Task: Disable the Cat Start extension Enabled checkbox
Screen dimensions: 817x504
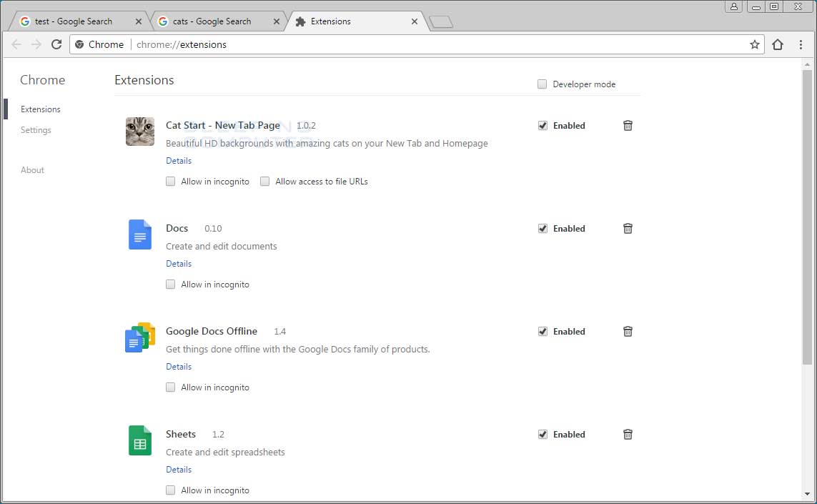Action: [x=543, y=126]
